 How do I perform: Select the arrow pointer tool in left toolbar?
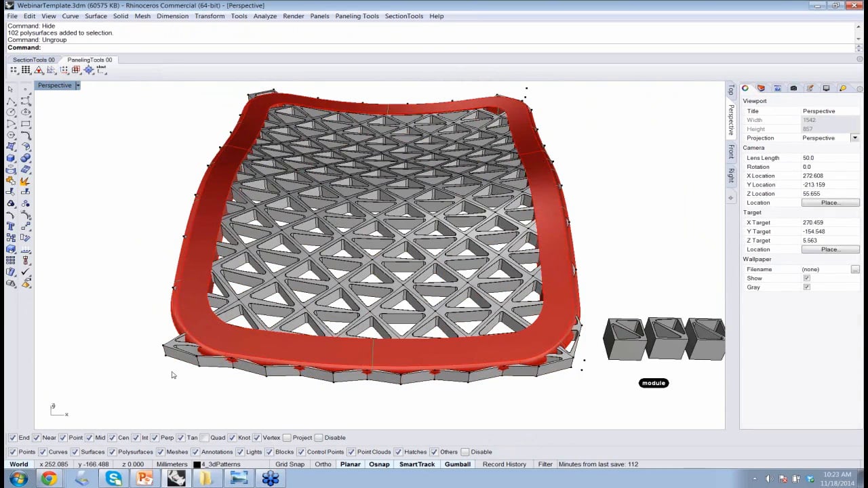(x=10, y=89)
